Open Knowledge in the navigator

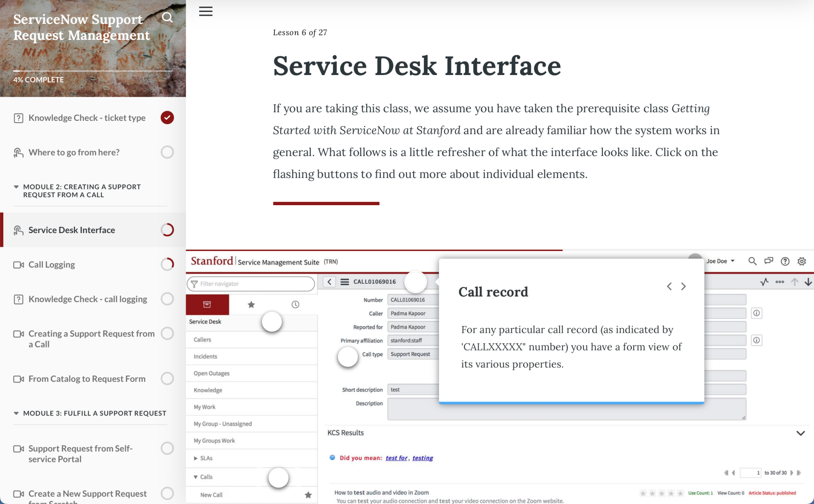(208, 390)
